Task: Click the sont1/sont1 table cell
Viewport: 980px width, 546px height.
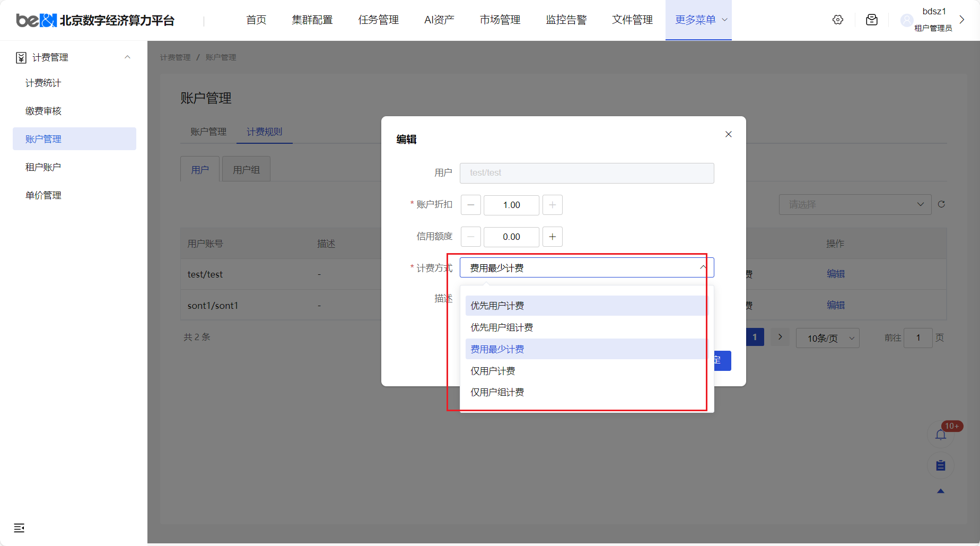Action: tap(213, 306)
